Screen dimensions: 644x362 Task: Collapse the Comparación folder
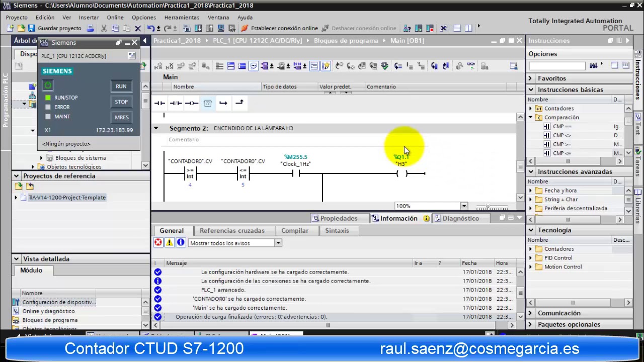point(530,118)
